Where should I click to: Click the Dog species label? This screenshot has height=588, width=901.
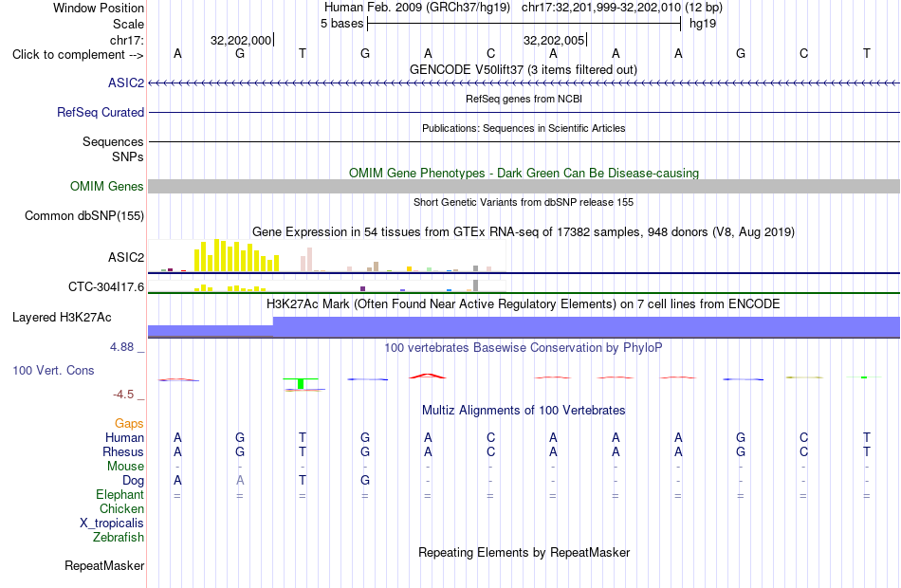click(133, 481)
